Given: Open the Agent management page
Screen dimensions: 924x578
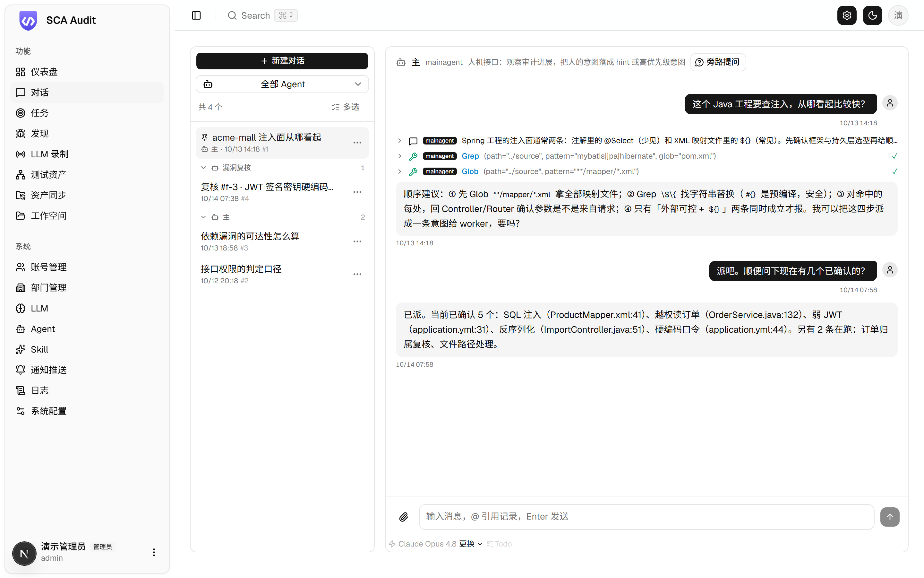Looking at the screenshot, I should pyautogui.click(x=87, y=329).
